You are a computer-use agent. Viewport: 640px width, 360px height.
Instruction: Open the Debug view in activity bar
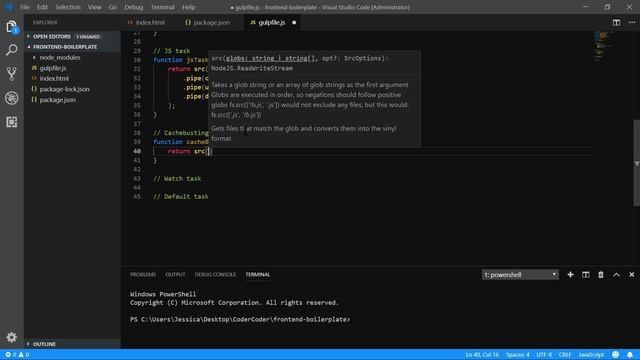[x=11, y=98]
